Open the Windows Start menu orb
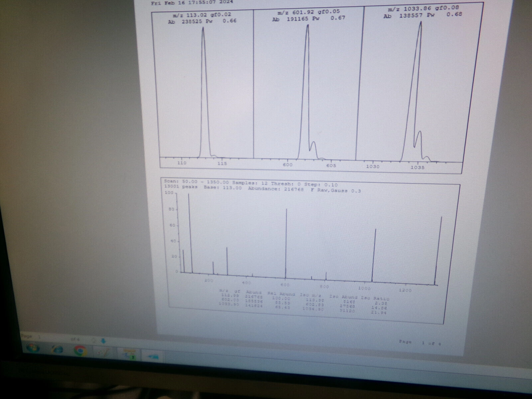The image size is (532, 399). 33,348
